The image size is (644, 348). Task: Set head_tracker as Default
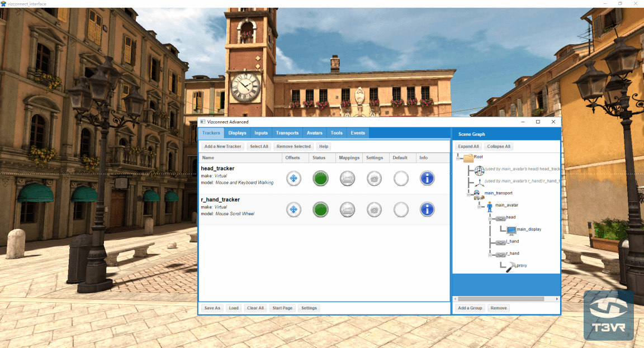(401, 179)
